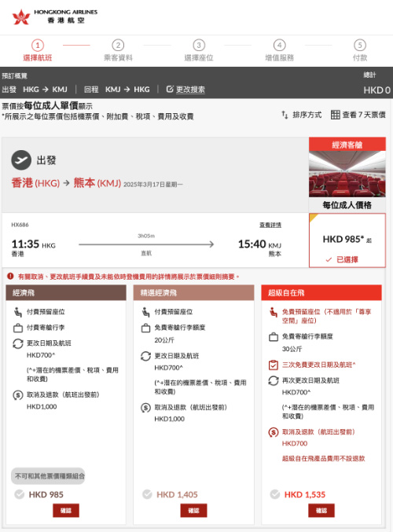Go to step 5 付款
This screenshot has width=393, height=532.
click(x=360, y=51)
